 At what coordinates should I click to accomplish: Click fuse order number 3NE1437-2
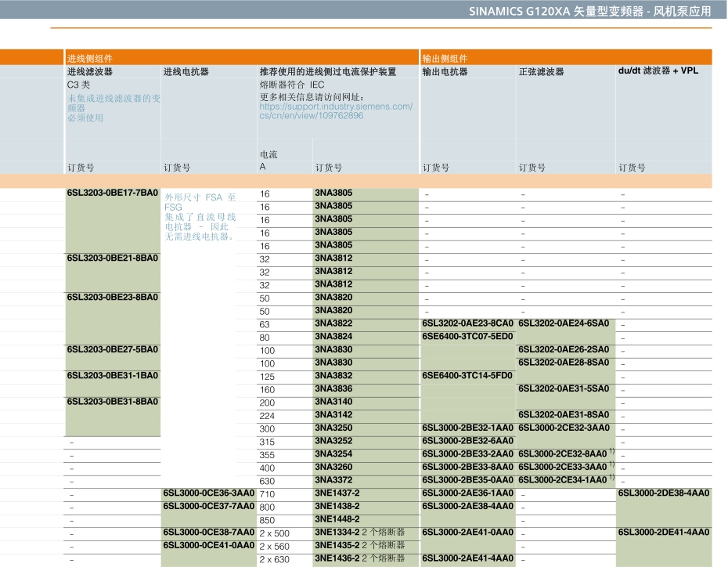pos(337,493)
